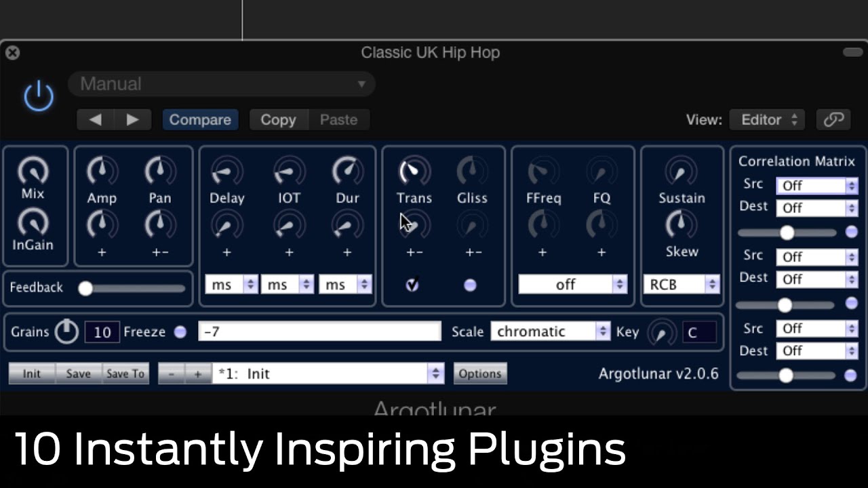This screenshot has width=868, height=488.
Task: Toggle the V button under Trans
Action: point(412,285)
